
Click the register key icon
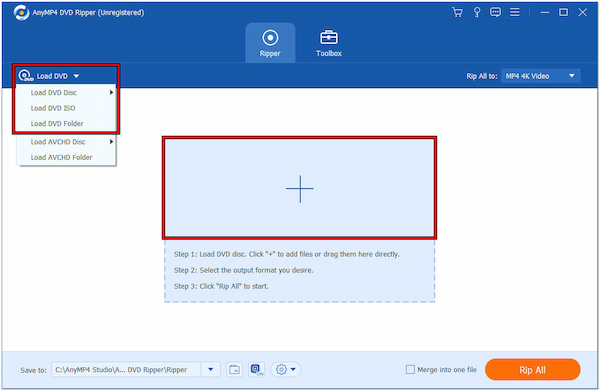tap(477, 12)
